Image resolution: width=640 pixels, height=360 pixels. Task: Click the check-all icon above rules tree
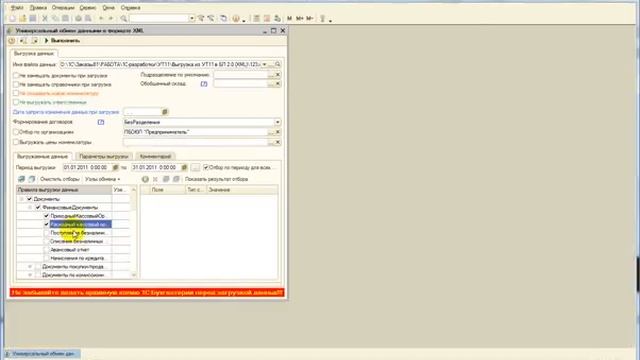click(x=22, y=179)
